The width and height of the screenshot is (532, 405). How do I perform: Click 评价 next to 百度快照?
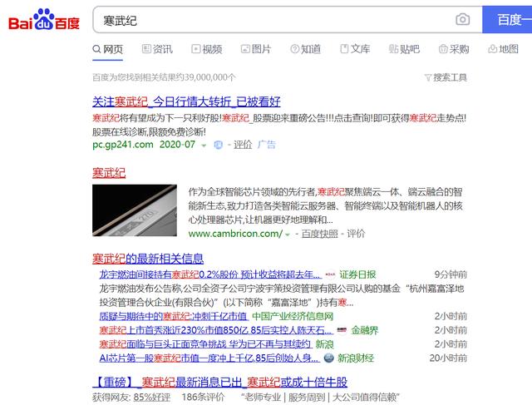pyautogui.click(x=356, y=234)
